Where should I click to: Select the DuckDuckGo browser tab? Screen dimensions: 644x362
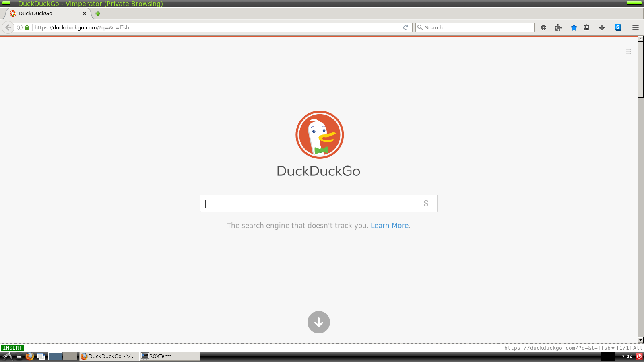click(x=48, y=14)
